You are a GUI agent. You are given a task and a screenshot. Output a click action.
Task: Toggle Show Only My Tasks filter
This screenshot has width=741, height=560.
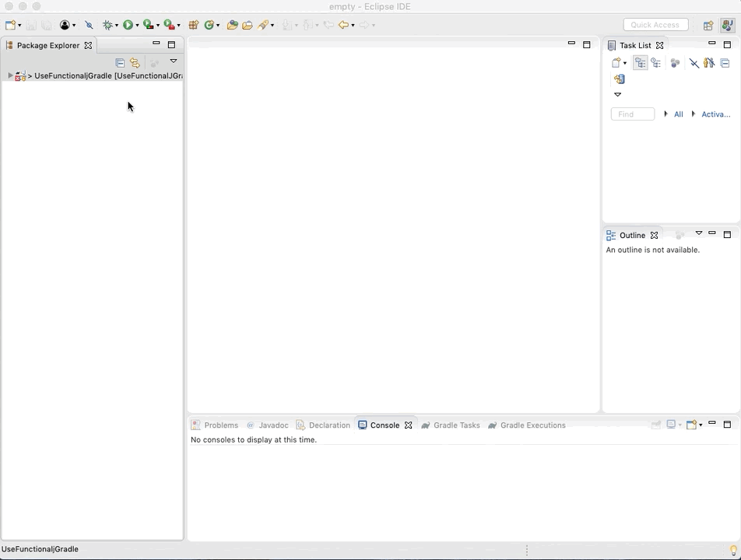[709, 63]
